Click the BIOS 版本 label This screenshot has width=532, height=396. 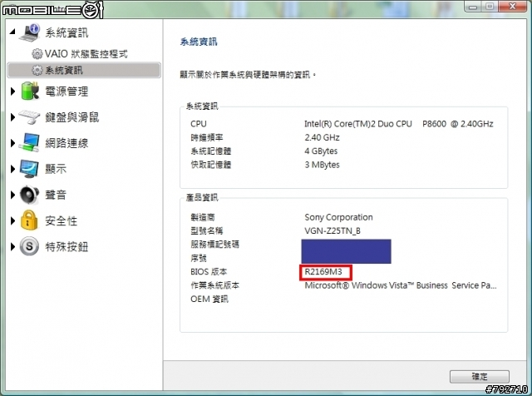[209, 272]
